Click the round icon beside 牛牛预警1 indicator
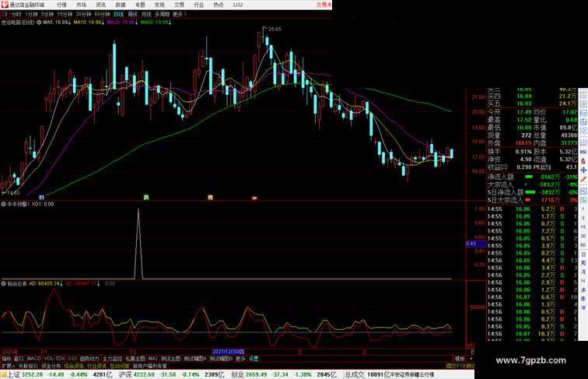Screen dimensions: 588x379 click(3, 204)
